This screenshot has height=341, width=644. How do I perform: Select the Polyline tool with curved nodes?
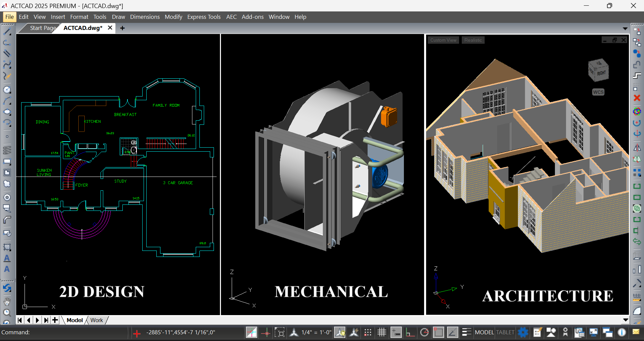[x=7, y=42]
